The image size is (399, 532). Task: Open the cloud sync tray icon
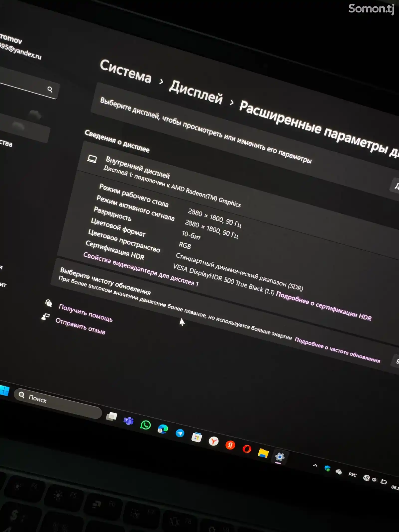click(x=338, y=471)
